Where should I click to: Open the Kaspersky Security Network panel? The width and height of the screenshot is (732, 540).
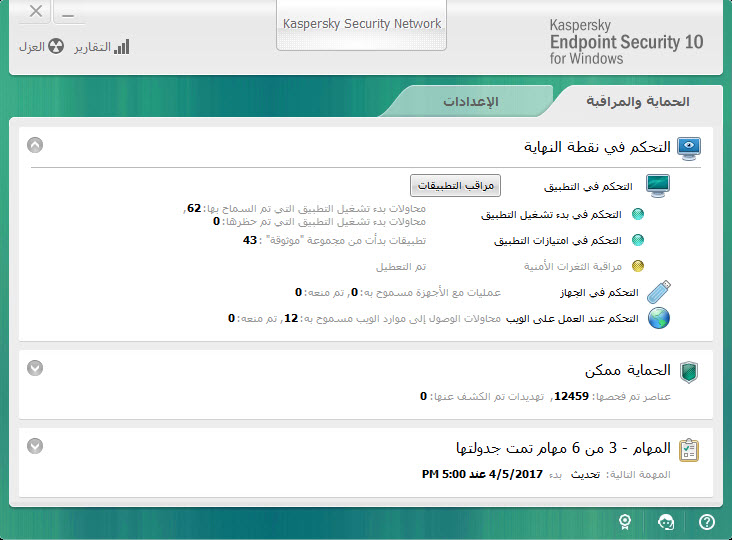361,24
